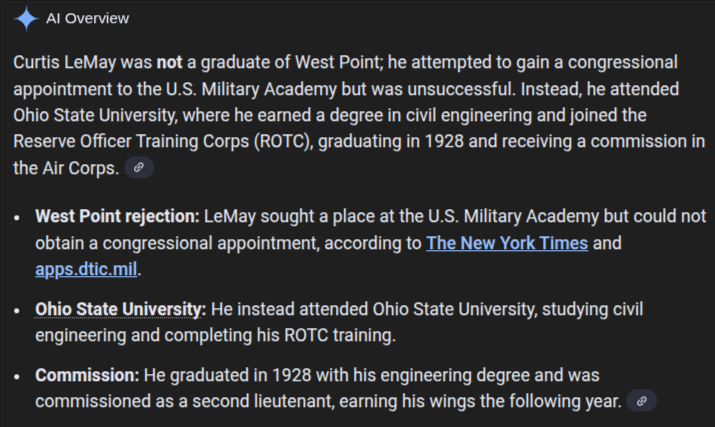This screenshot has width=715, height=427.
Task: Click the "Reserve Officer Training Corps (ROTC)" text
Action: tap(163, 141)
